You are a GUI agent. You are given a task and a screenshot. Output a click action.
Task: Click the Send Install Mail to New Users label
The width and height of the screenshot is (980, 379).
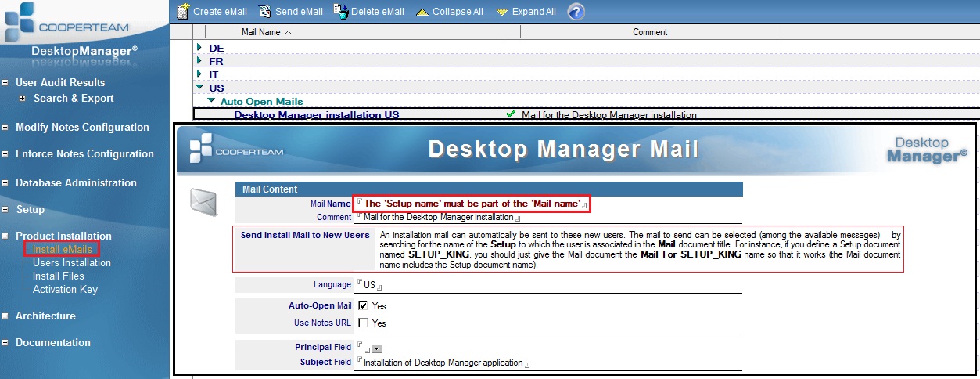305,235
